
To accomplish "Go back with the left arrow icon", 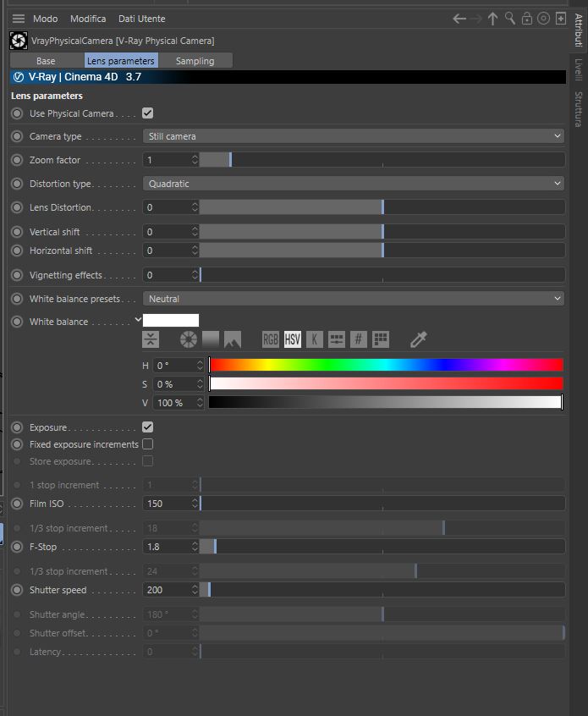I will pos(459,19).
